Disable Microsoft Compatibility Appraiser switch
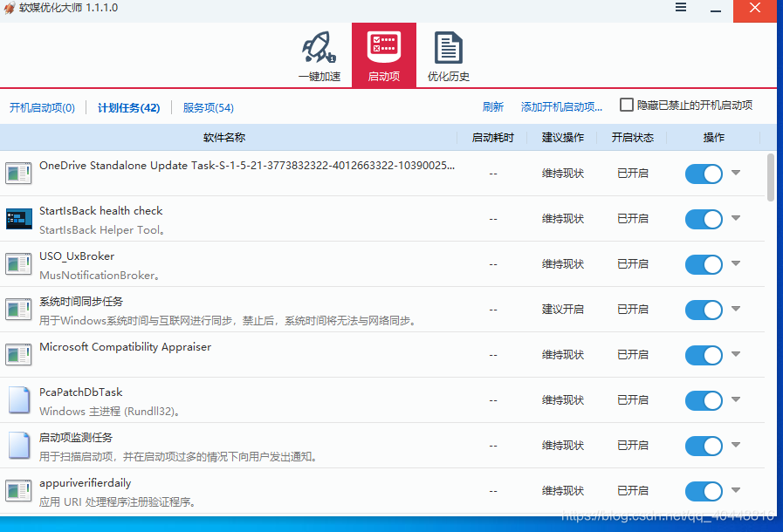 (x=704, y=355)
